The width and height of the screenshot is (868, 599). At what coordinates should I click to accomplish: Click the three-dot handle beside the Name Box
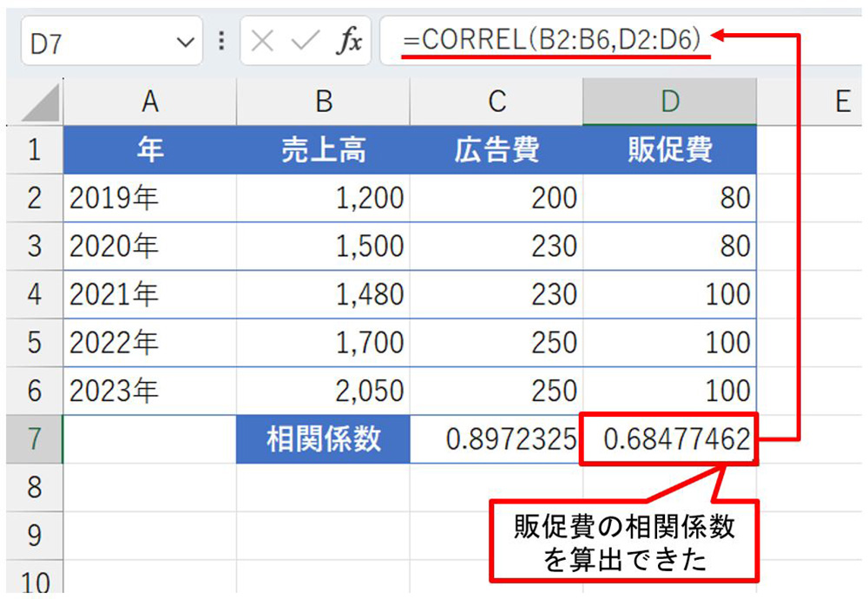pyautogui.click(x=221, y=41)
